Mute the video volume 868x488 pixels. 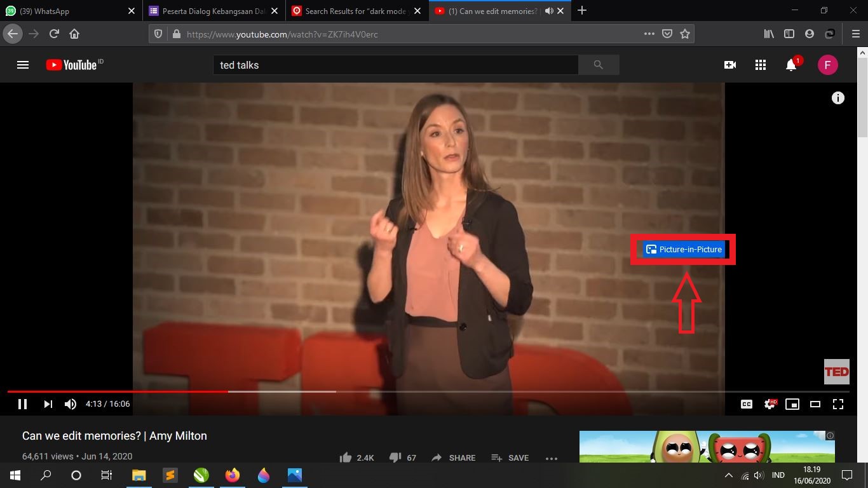[71, 404]
